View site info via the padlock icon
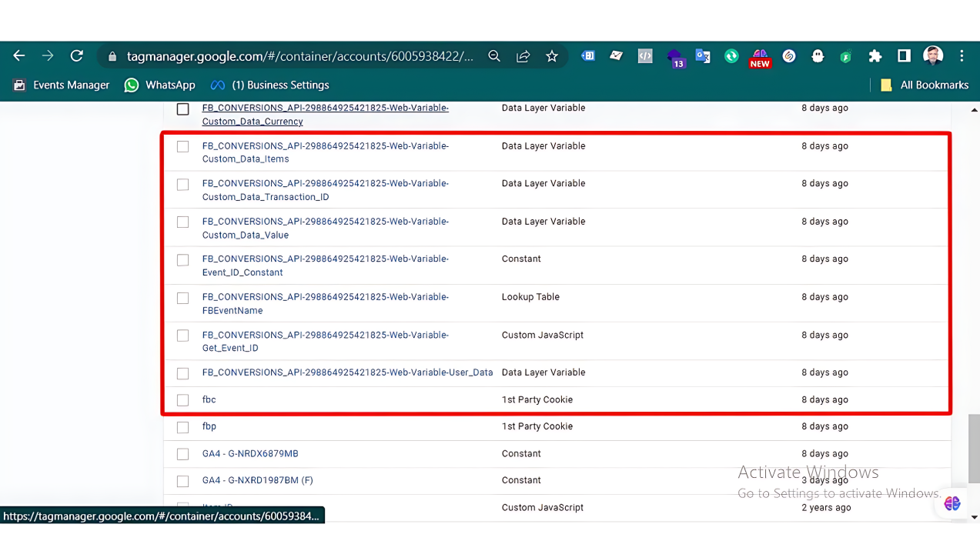Viewport: 980px width, 551px height. pos(112,57)
